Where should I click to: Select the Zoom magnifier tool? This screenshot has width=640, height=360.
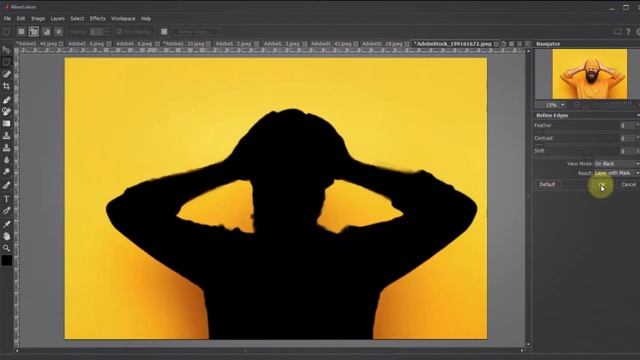(6, 248)
